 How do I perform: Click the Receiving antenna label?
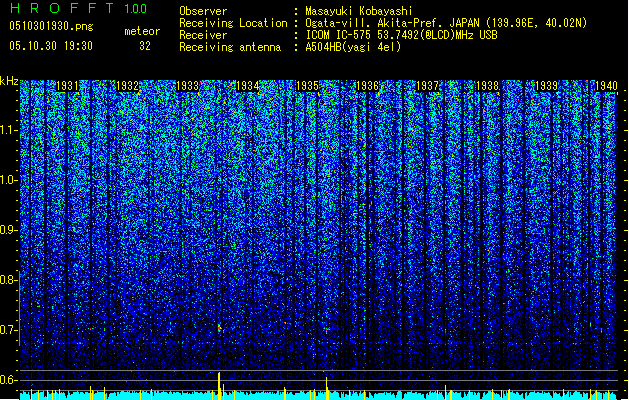coord(230,47)
